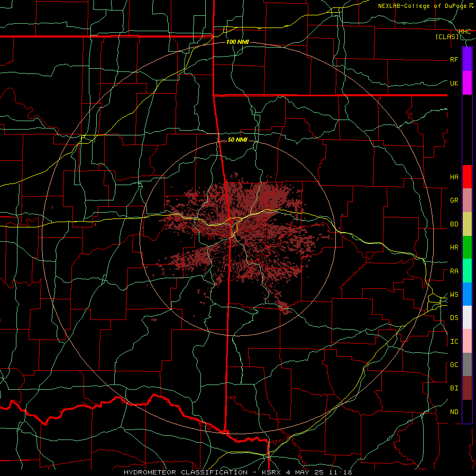Click the RF legend label
The width and height of the screenshot is (476, 476).
[454, 59]
